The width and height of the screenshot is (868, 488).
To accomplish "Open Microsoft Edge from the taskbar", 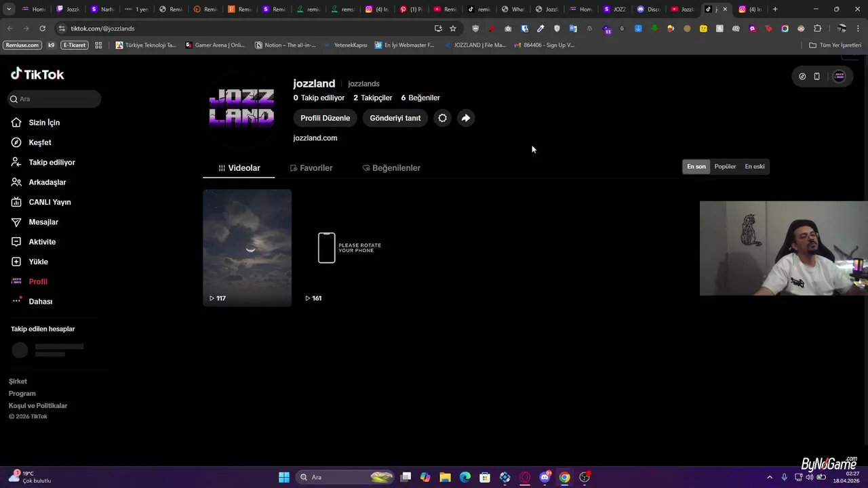I will 465,477.
